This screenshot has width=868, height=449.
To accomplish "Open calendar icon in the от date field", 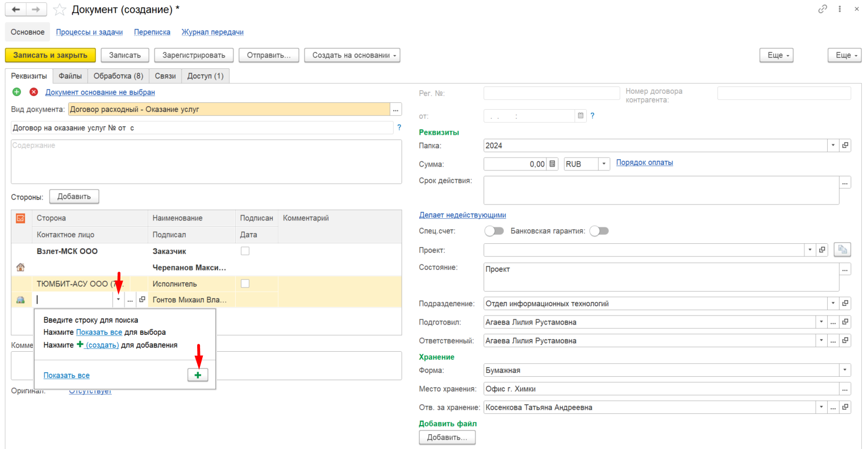I will coord(581,116).
